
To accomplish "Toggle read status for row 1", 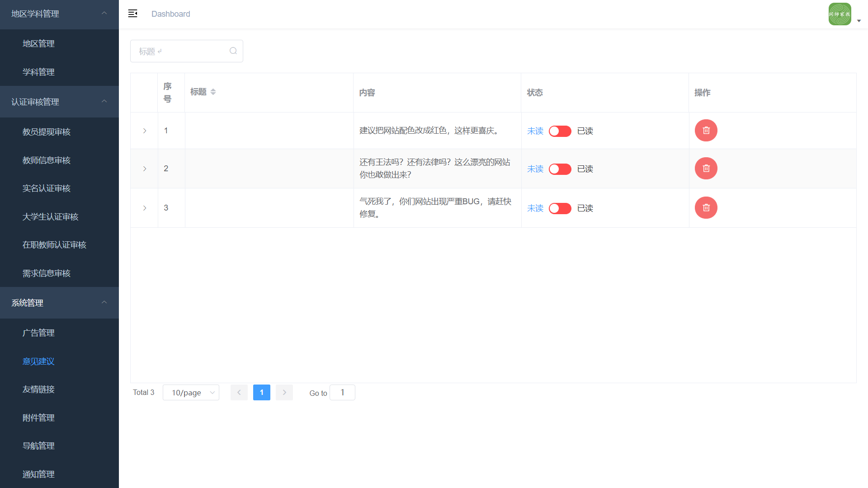I will tap(560, 131).
